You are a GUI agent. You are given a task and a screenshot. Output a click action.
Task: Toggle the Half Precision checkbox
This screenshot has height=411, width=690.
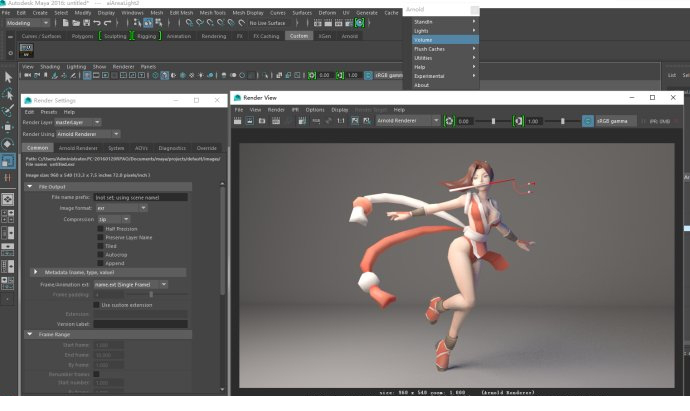click(100, 229)
